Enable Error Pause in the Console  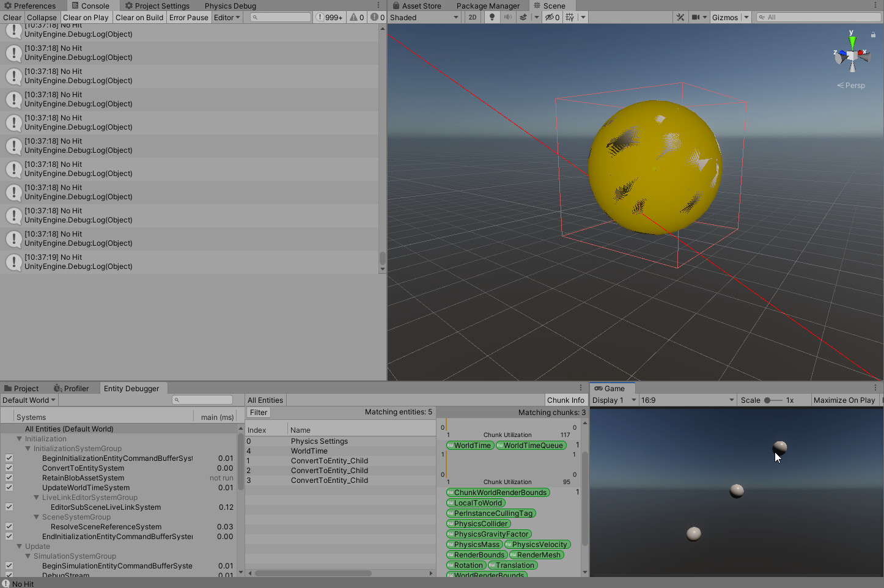(x=188, y=17)
